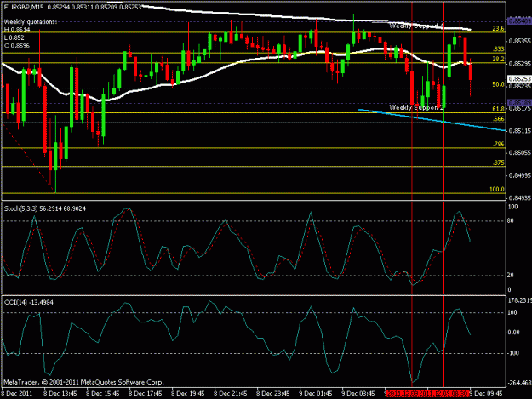
Task: Click the 50.0 Fibonacci level label
Action: pos(498,84)
